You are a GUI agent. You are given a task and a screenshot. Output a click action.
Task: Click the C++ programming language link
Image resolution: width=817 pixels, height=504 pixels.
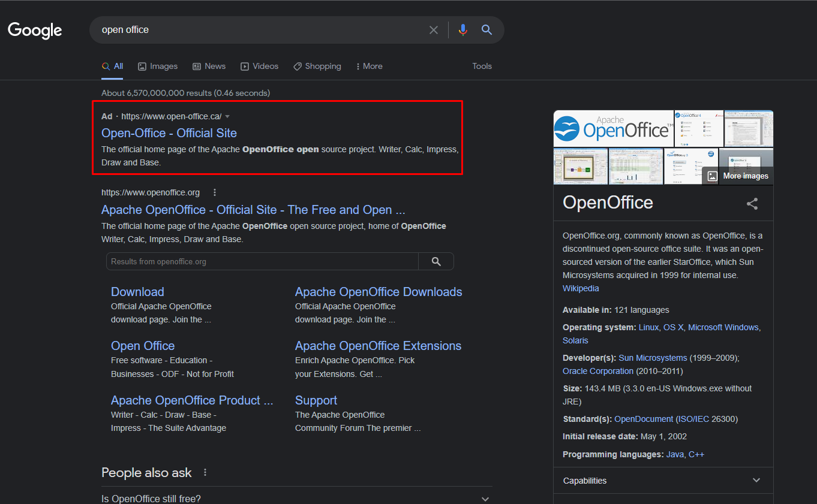tap(696, 454)
